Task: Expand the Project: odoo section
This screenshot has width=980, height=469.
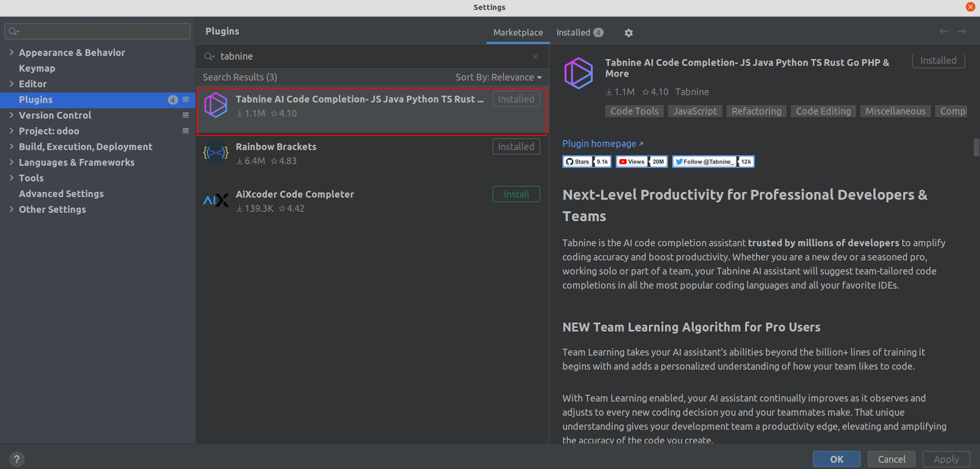Action: [x=11, y=131]
